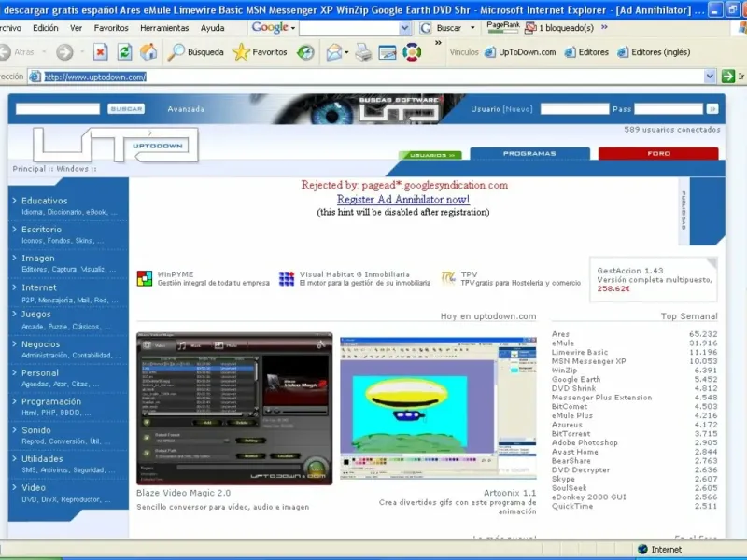This screenshot has height=560, width=747.
Task: Open the Ver menu
Action: click(76, 28)
